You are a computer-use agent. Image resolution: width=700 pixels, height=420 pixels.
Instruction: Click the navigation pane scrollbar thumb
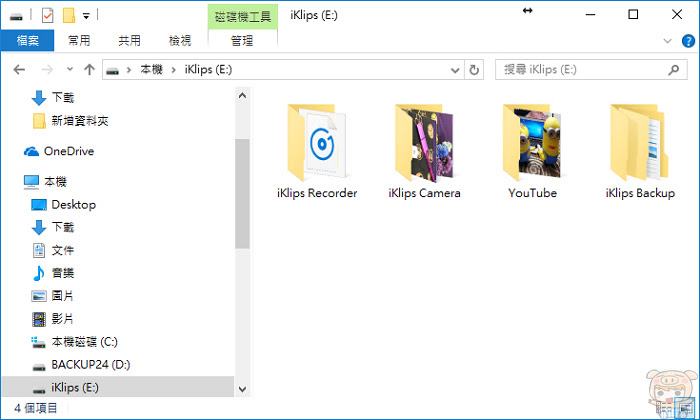click(242, 193)
